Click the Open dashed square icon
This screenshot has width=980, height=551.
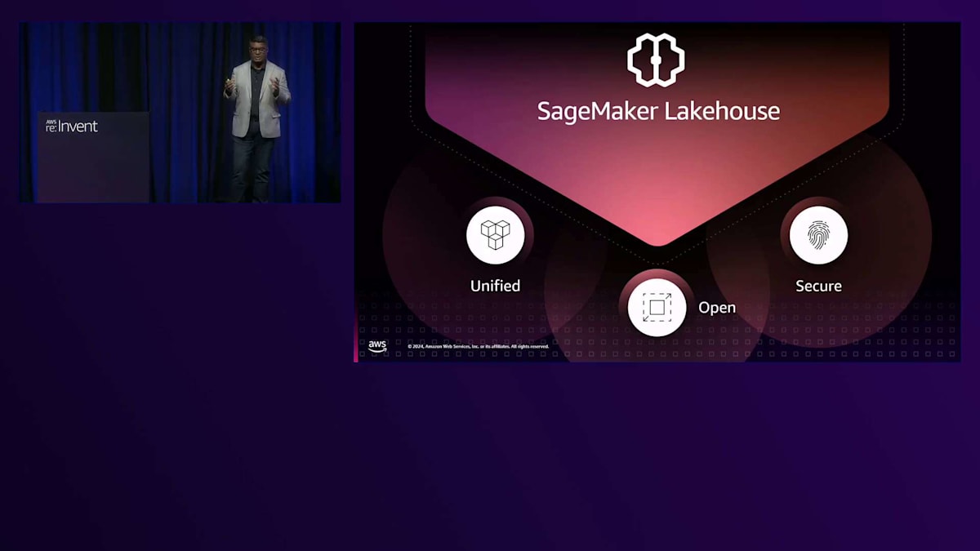tap(657, 307)
